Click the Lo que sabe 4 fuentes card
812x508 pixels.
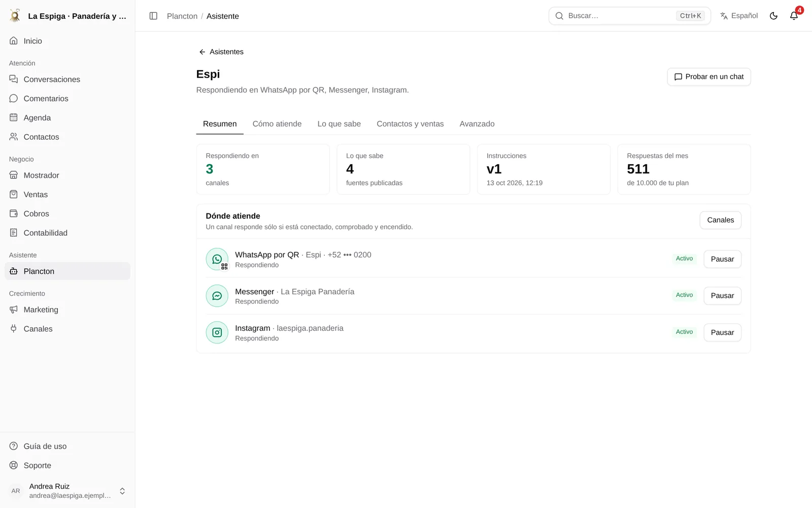pyautogui.click(x=403, y=169)
